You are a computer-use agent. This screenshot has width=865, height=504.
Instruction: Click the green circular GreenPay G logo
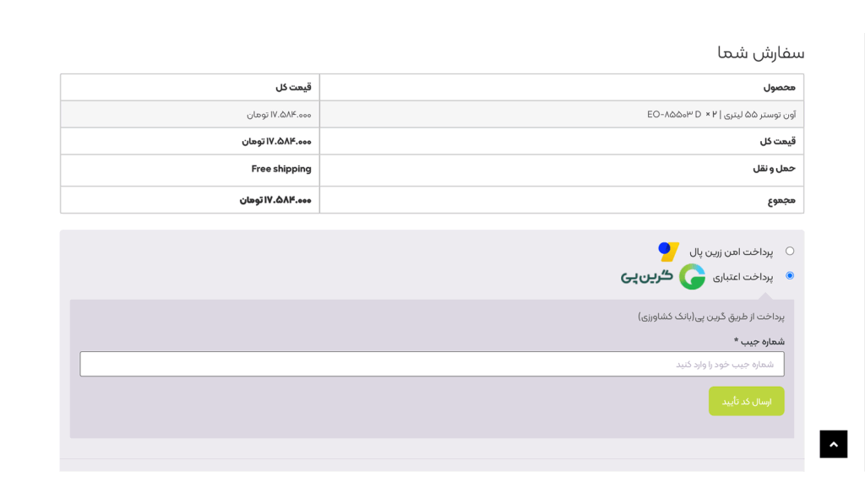692,276
